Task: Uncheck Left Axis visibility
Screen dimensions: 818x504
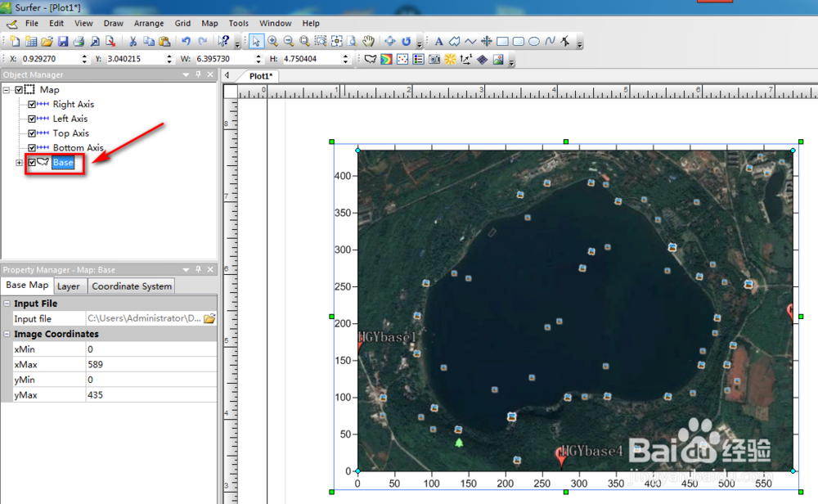Action: [x=32, y=119]
